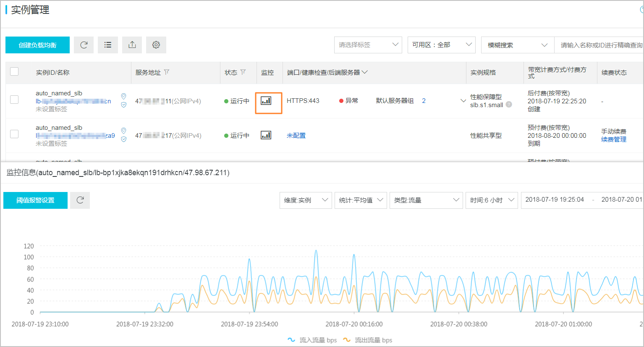
Task: Refresh the monitoring info panel
Action: point(80,200)
